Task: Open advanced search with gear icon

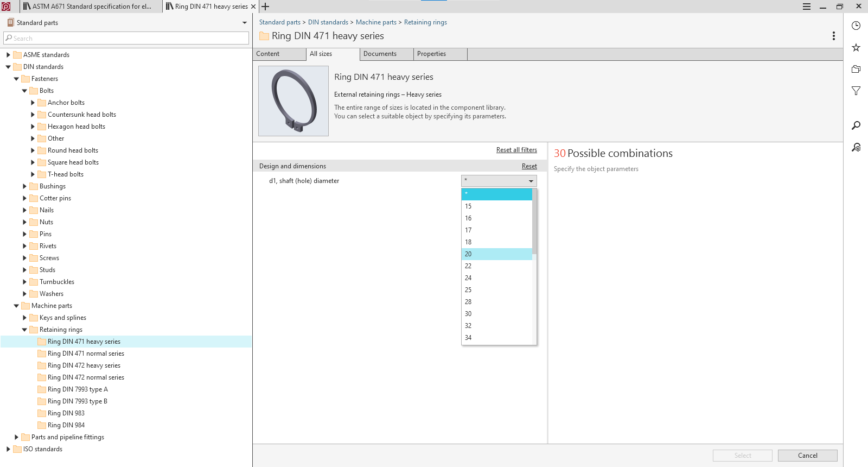Action: (856, 147)
